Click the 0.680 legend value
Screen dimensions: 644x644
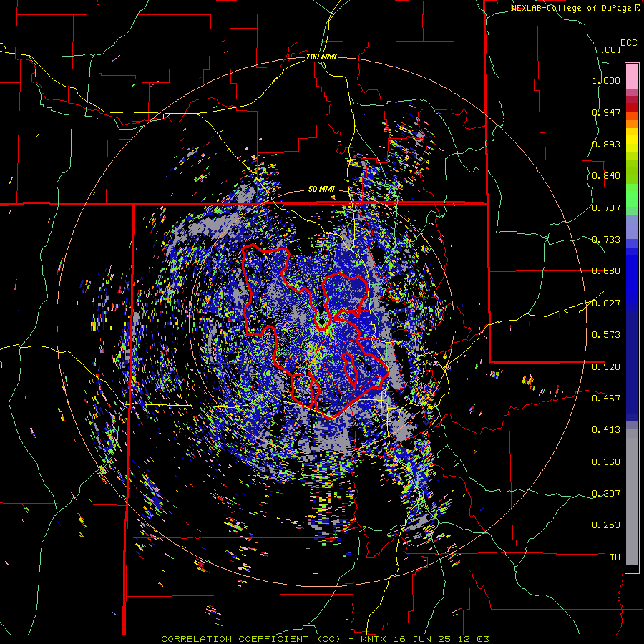606,271
